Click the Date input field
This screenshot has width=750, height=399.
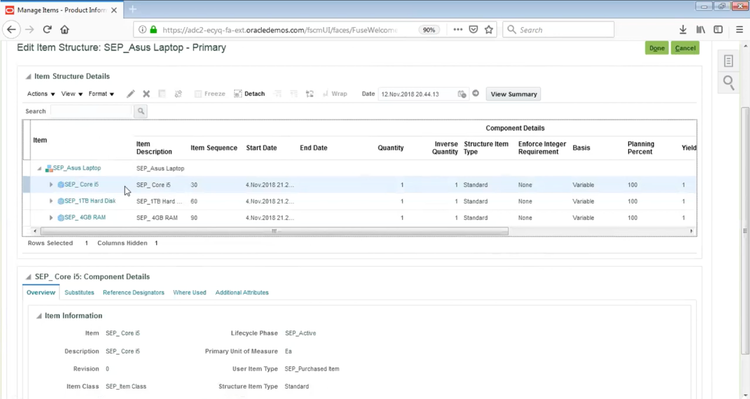(418, 94)
